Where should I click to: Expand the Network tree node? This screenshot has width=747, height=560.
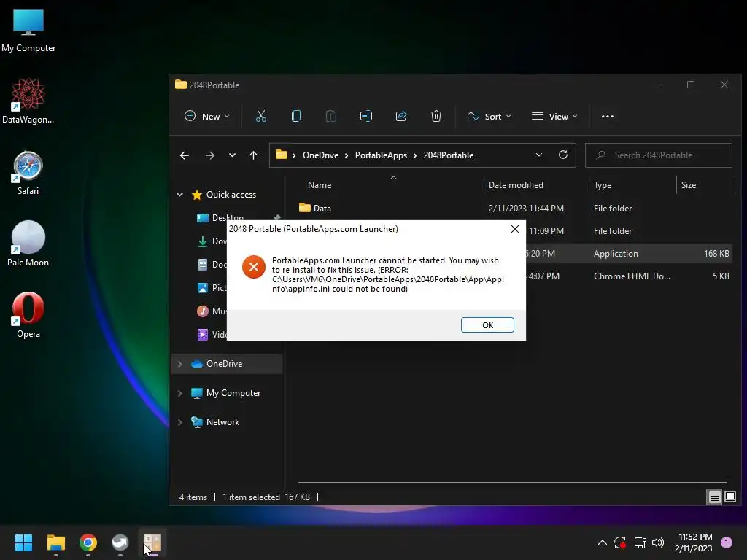point(180,422)
